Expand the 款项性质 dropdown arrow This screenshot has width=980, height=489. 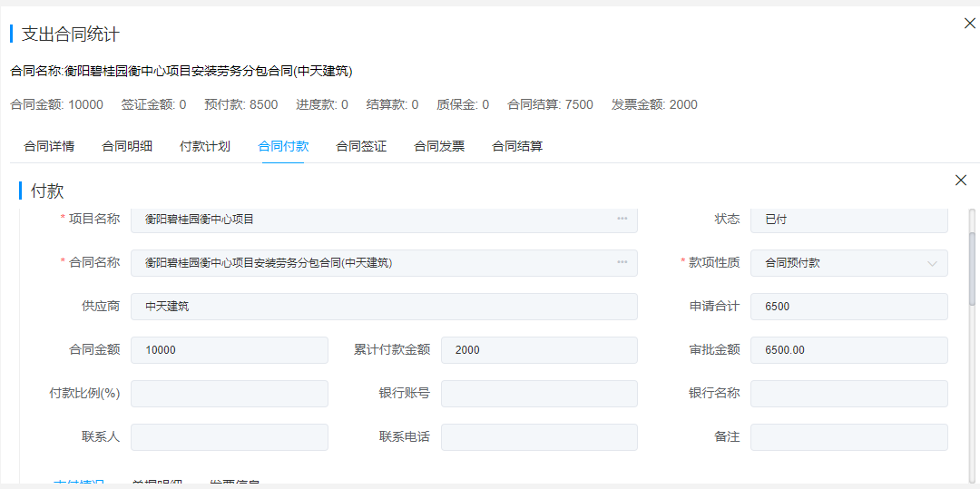932,263
